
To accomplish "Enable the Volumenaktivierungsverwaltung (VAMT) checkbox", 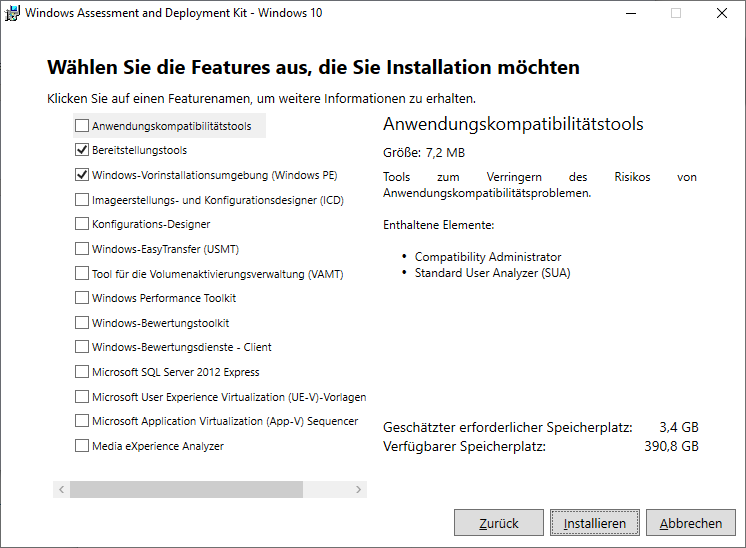I will pos(82,274).
